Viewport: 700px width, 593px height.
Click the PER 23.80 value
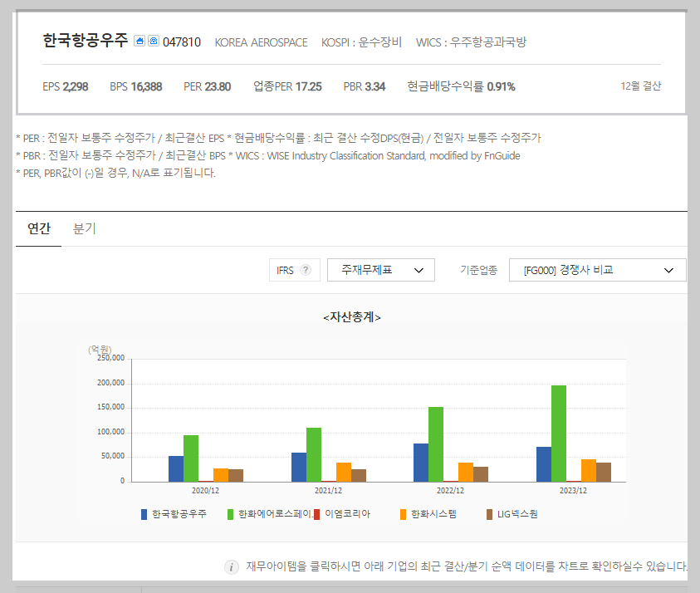pos(207,86)
